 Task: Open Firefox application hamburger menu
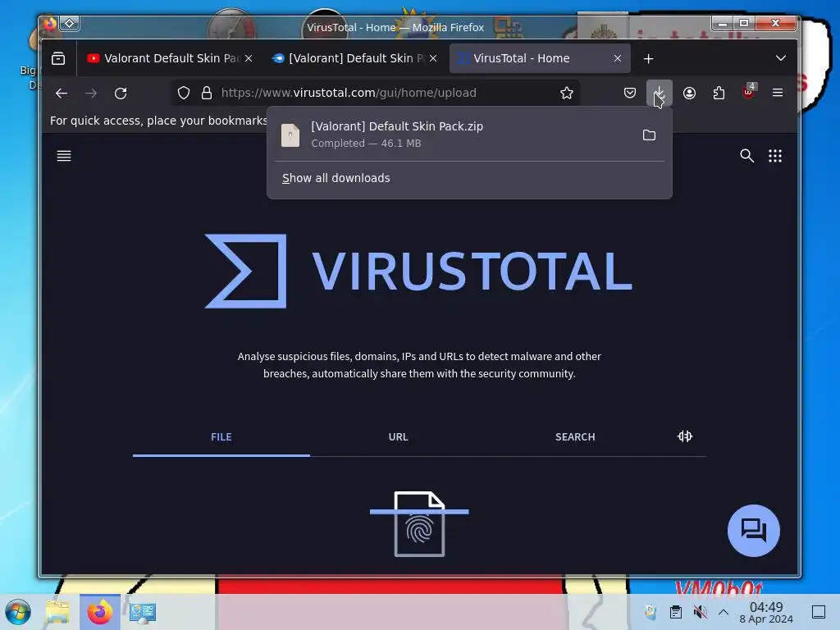778,94
